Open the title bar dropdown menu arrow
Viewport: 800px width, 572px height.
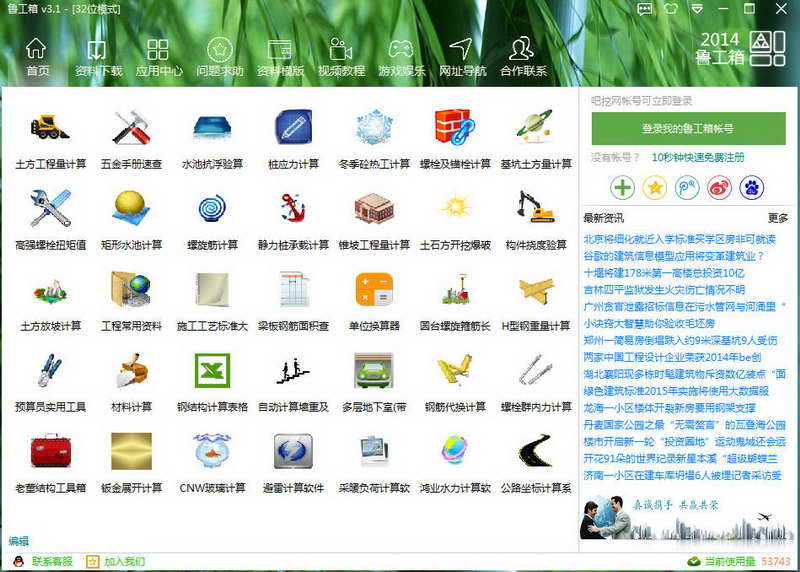coord(697,9)
